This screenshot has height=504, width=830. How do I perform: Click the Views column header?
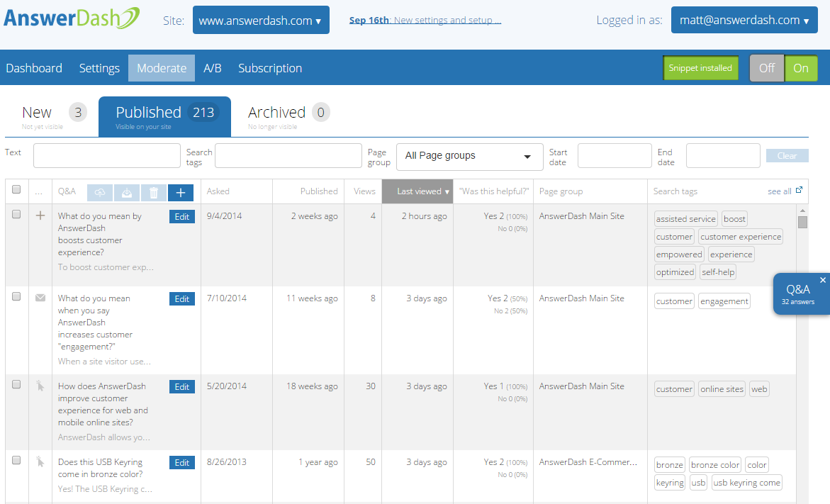[x=364, y=191]
